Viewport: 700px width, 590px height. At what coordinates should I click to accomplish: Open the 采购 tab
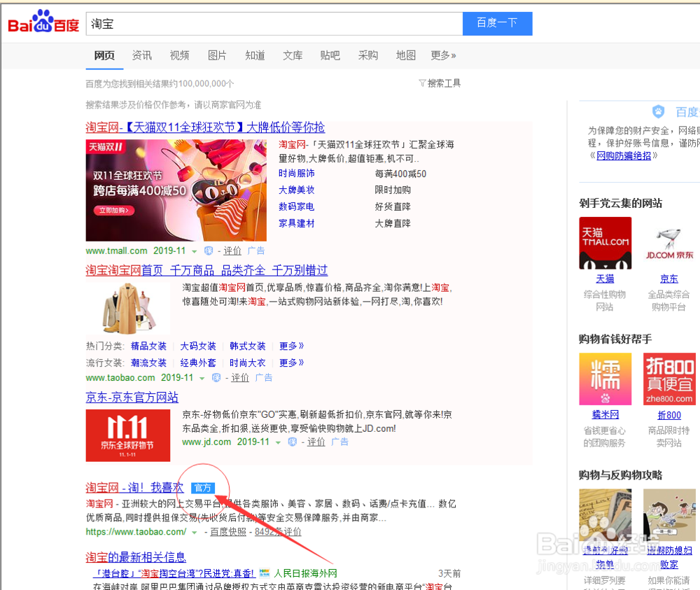368,55
